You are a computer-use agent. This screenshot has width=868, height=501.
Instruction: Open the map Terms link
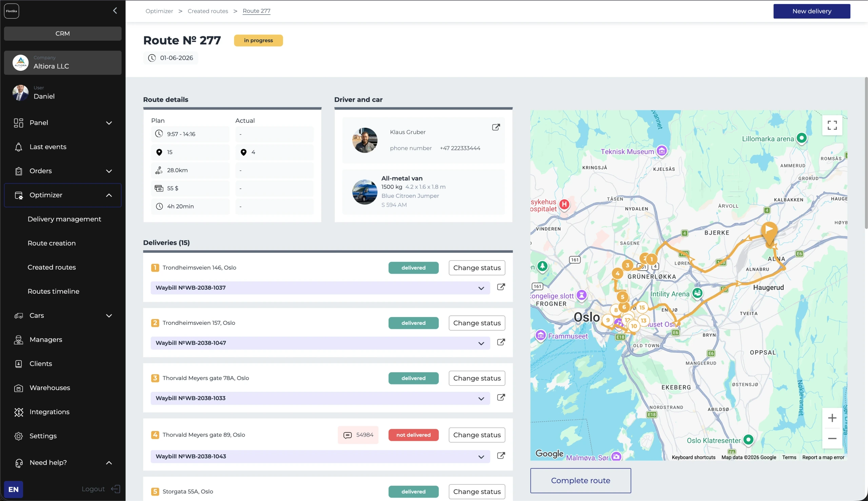(789, 457)
